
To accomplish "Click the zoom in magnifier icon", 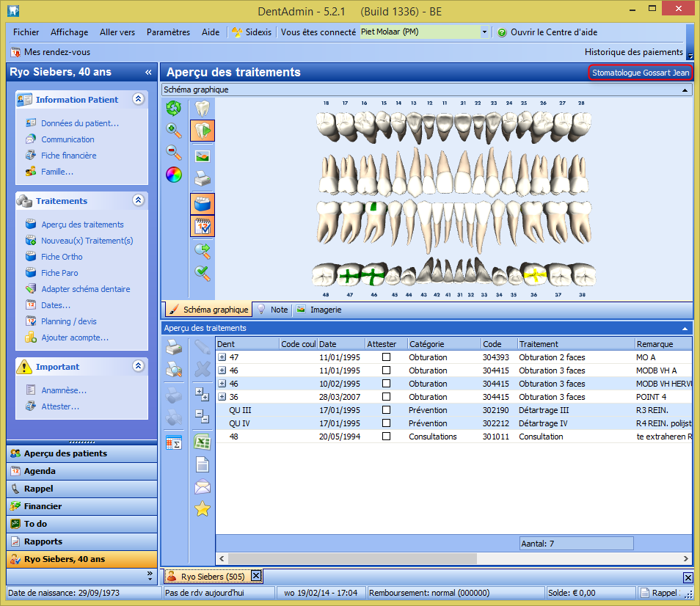I will [174, 131].
